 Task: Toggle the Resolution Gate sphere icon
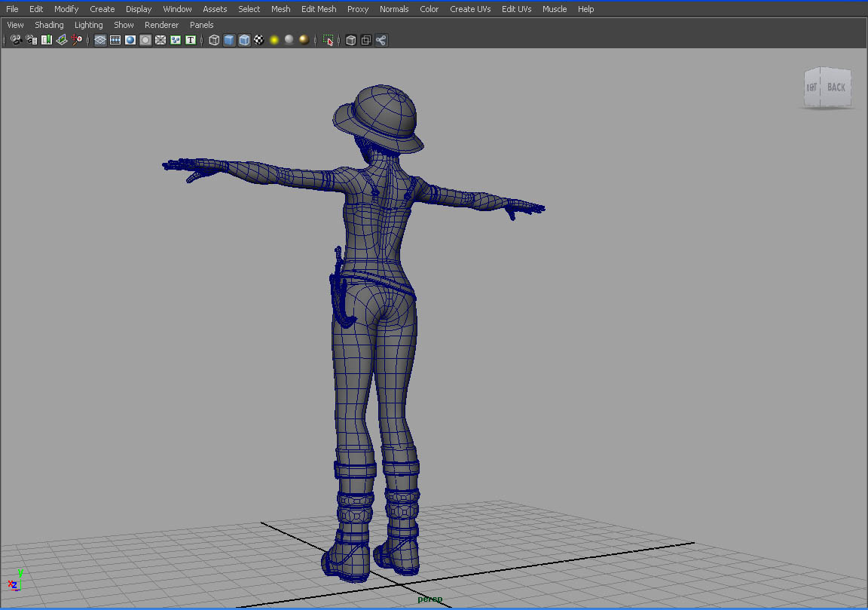(x=130, y=40)
